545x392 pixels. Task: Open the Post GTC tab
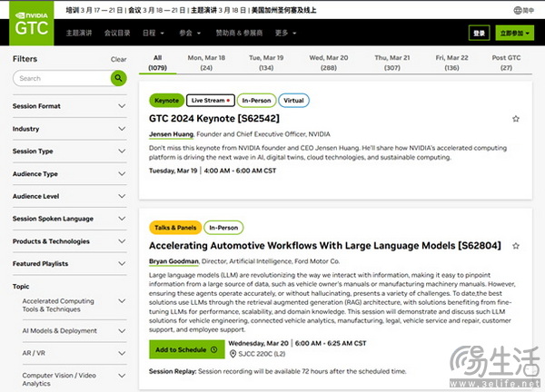(506, 63)
